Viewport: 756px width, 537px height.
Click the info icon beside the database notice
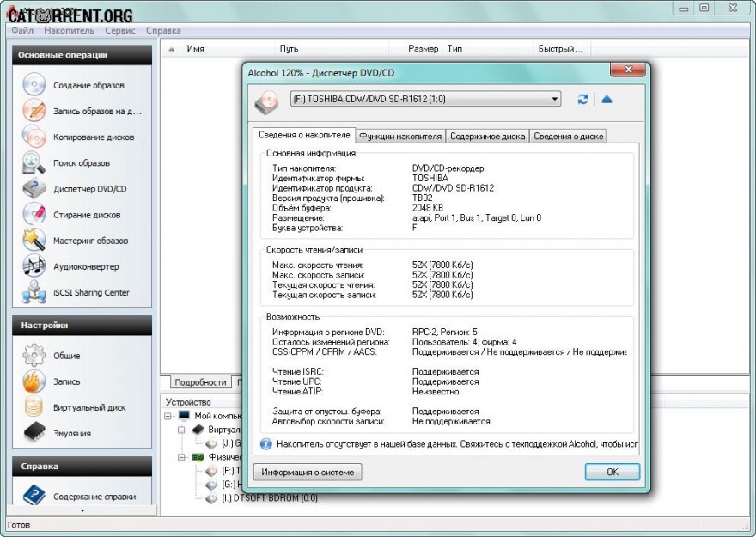click(x=265, y=444)
